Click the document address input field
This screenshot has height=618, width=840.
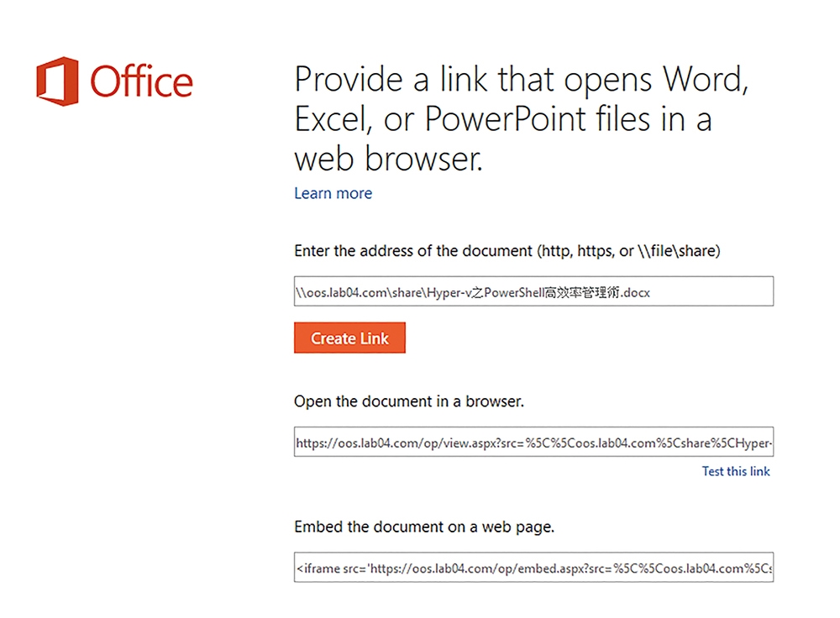tap(533, 291)
